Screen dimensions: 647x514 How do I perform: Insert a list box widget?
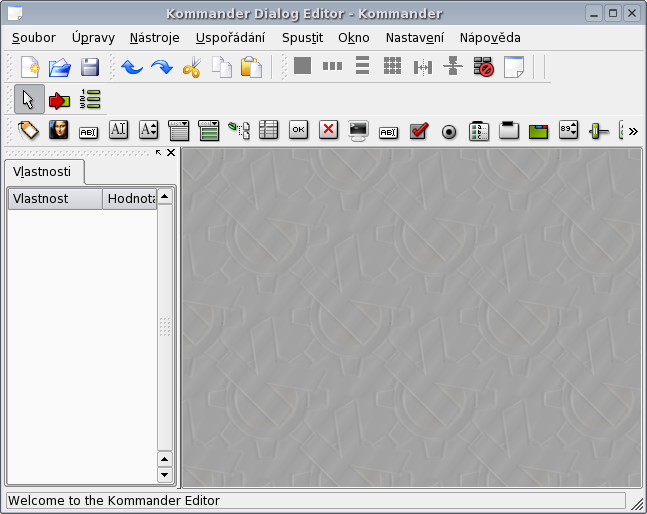click(179, 131)
